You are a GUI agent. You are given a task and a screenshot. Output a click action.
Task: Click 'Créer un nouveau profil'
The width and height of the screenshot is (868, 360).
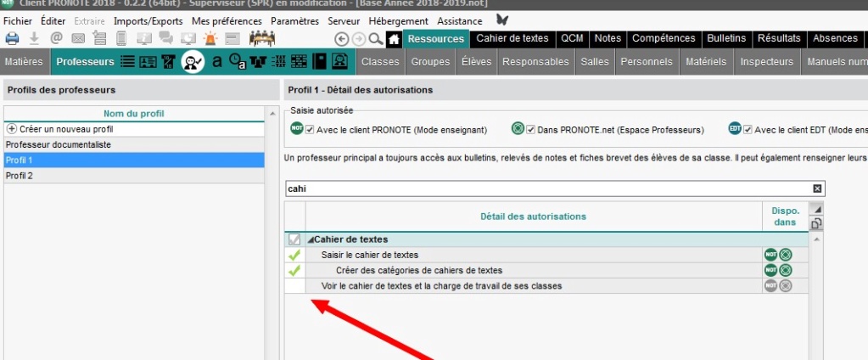pyautogui.click(x=135, y=129)
